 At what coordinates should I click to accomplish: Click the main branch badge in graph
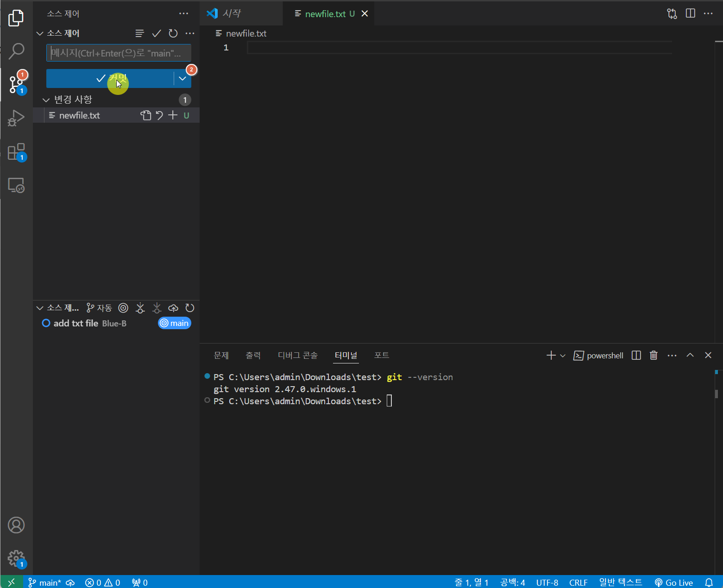coord(175,323)
